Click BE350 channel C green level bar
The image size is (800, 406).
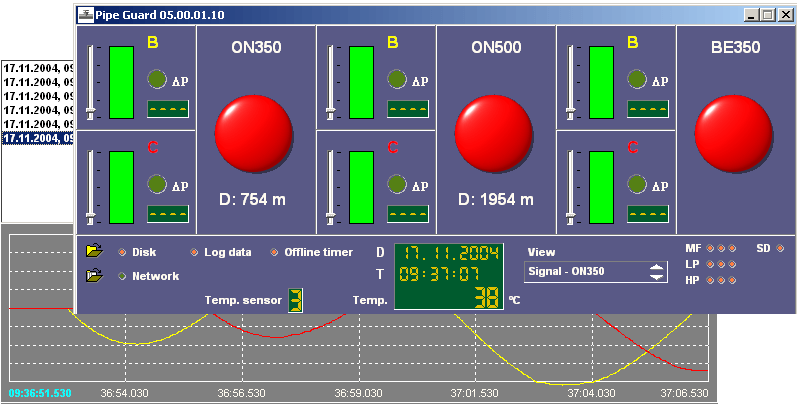(x=602, y=188)
